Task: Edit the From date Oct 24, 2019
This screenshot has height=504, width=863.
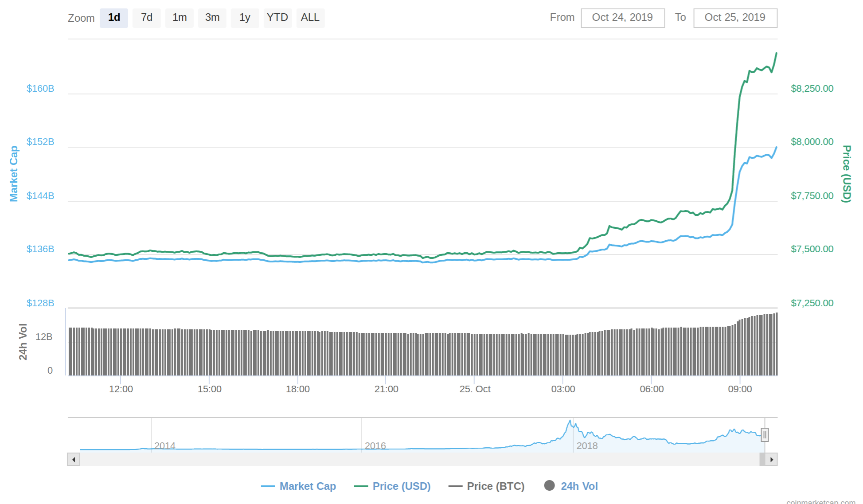Action: (x=623, y=18)
